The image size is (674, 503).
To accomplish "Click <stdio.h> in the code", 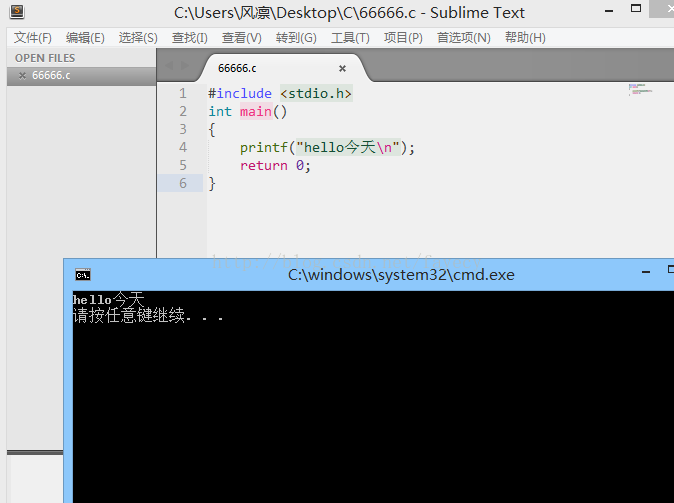I will 316,93.
